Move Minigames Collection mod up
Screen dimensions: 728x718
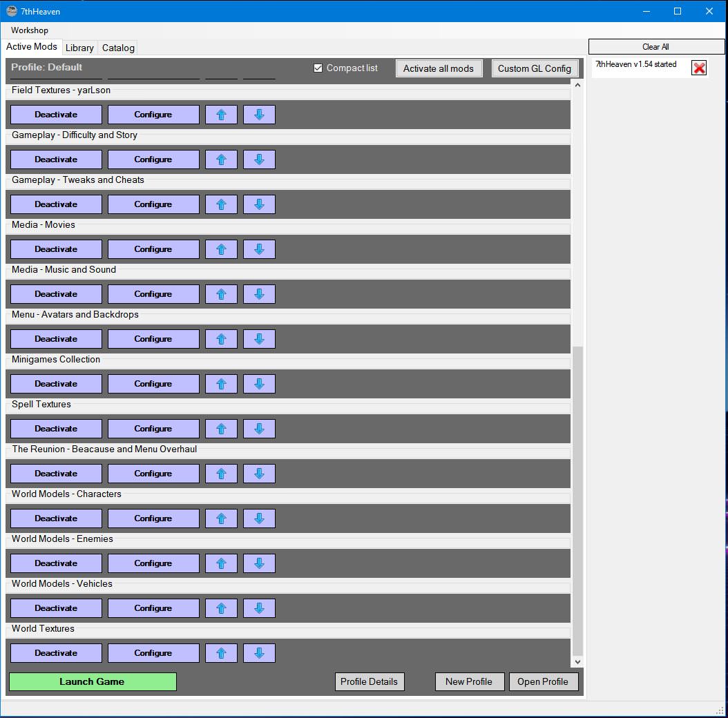tap(222, 384)
